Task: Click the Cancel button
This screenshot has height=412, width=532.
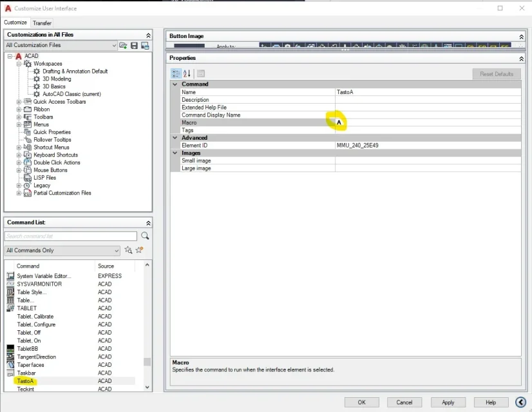Action: (x=404, y=402)
